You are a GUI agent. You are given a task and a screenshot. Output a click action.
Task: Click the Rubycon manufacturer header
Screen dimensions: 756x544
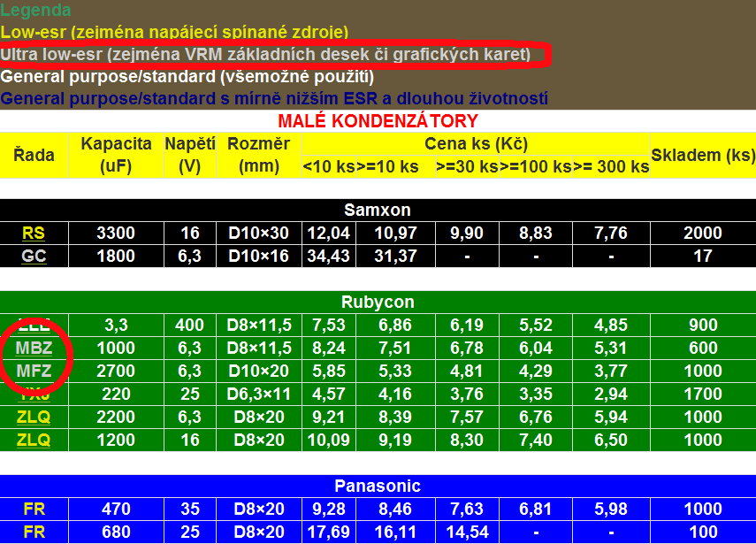click(x=378, y=303)
